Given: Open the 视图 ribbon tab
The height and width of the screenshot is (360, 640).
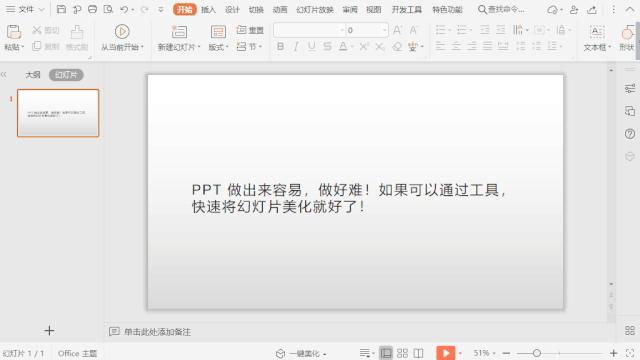Looking at the screenshot, I should [x=373, y=9].
